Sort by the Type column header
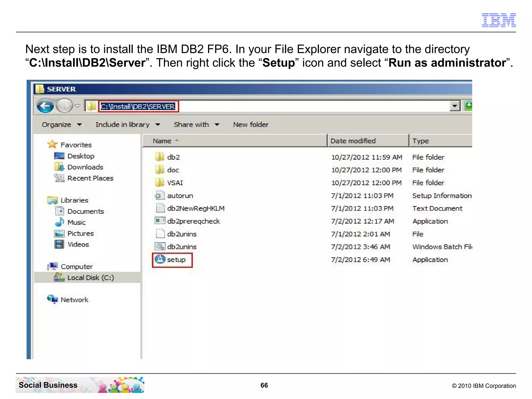The height and width of the screenshot is (399, 532). (441, 141)
